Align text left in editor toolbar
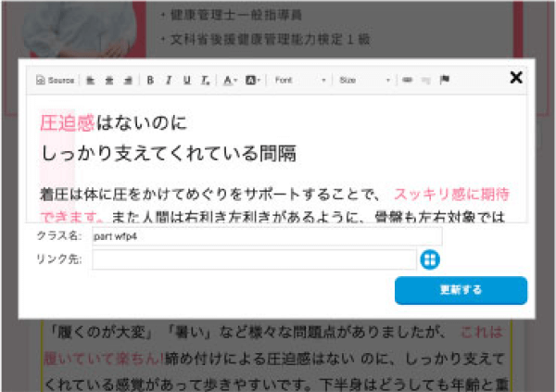556x392 pixels. pyautogui.click(x=91, y=81)
